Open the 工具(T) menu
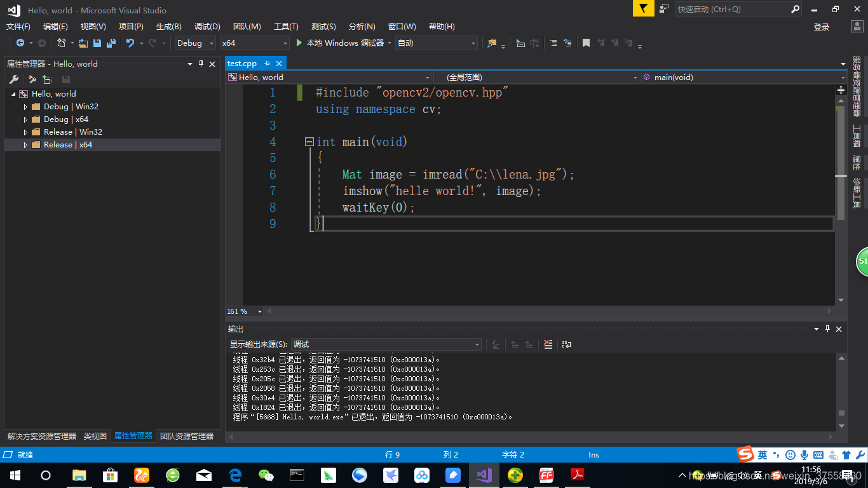 (x=286, y=26)
